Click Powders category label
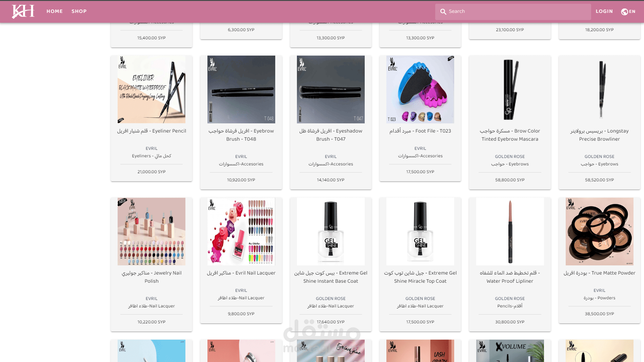Image resolution: width=644 pixels, height=362 pixels. (x=599, y=298)
